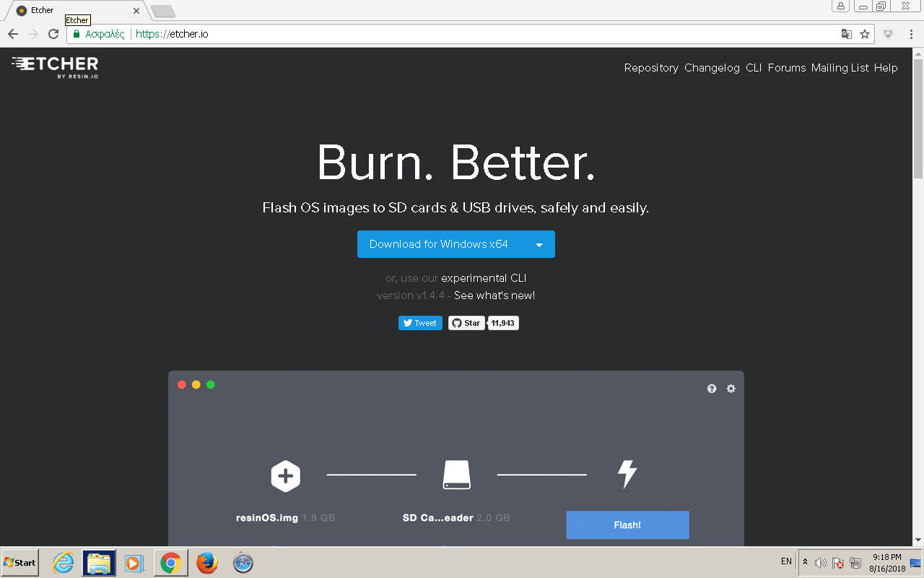Open the Chrome user profile button
The width and height of the screenshot is (924, 578).
click(x=841, y=6)
